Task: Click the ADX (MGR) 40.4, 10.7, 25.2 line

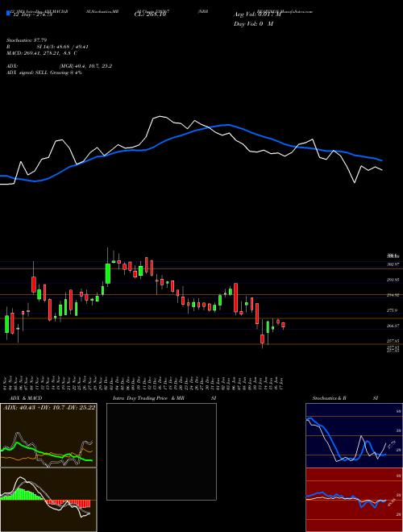Action: coord(59,66)
